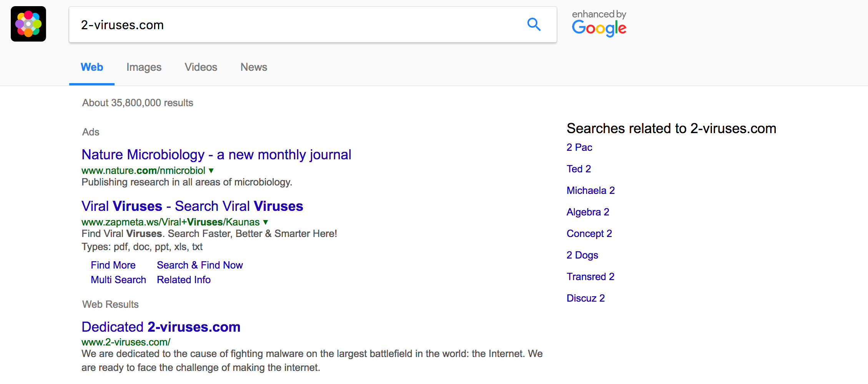Viewport: 868px width, 384px height.
Task: Click the Search & Find Now sitelink
Action: [200, 265]
